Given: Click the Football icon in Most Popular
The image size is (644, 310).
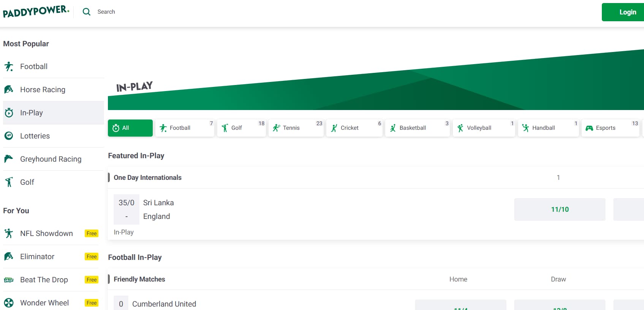Looking at the screenshot, I should click(x=9, y=66).
